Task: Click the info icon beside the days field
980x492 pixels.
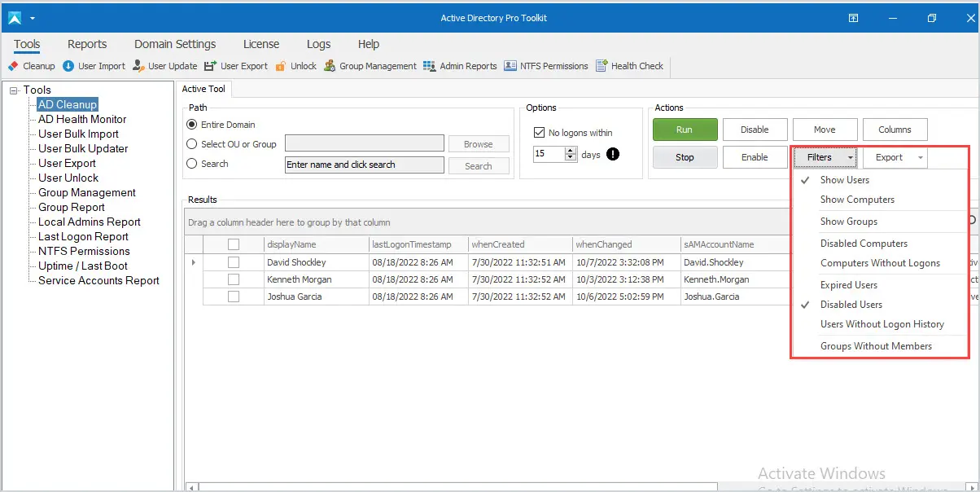Action: click(x=613, y=153)
